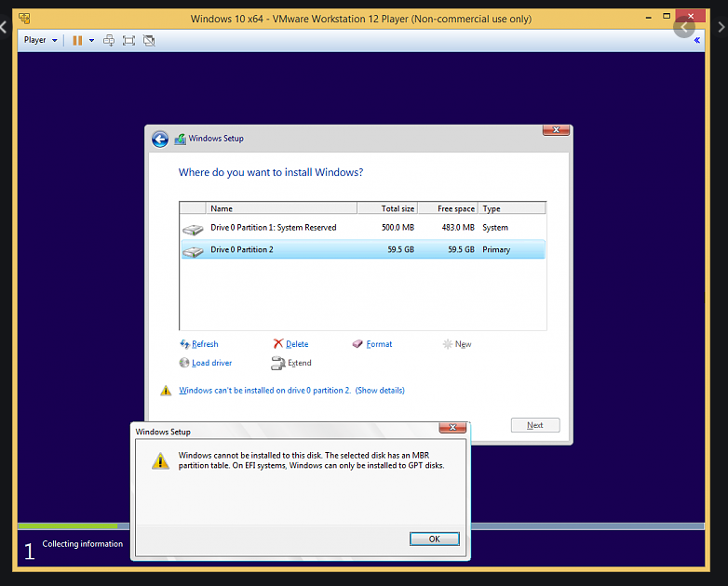Click the drive icon for Partition 1
This screenshot has width=728, height=586.
pos(193,229)
